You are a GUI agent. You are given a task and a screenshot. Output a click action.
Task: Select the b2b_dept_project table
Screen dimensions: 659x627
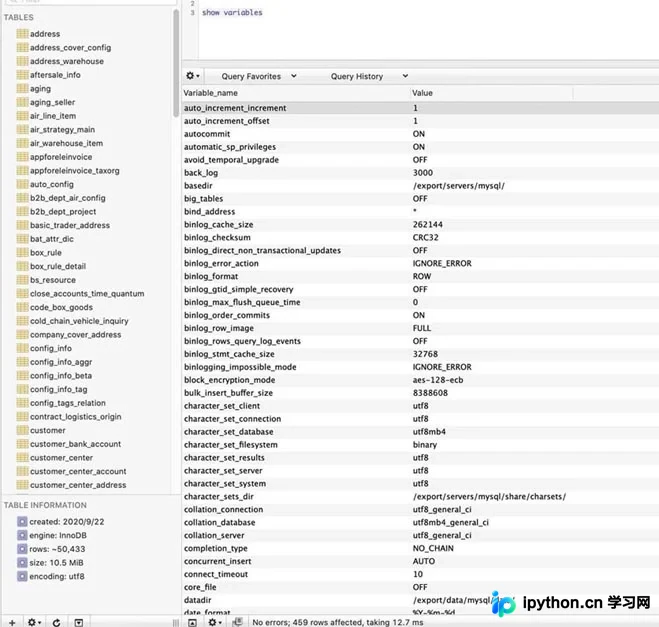63,211
